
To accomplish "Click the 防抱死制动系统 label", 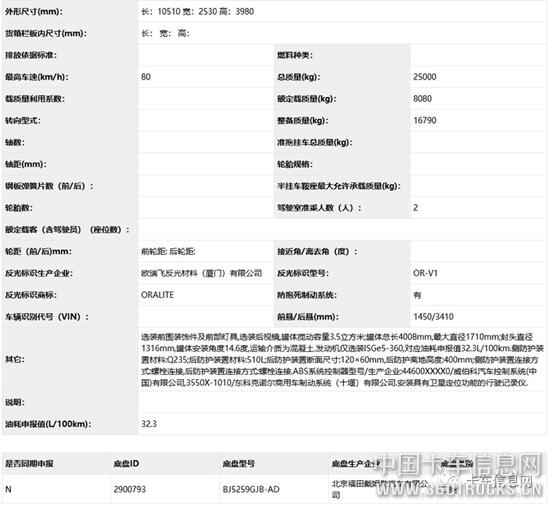I will [x=307, y=295].
